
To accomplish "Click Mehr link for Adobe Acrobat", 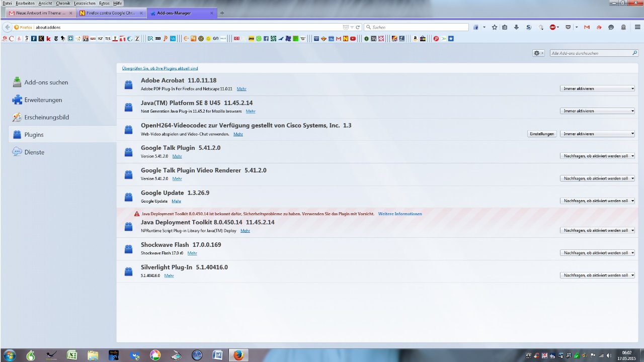I will point(242,88).
